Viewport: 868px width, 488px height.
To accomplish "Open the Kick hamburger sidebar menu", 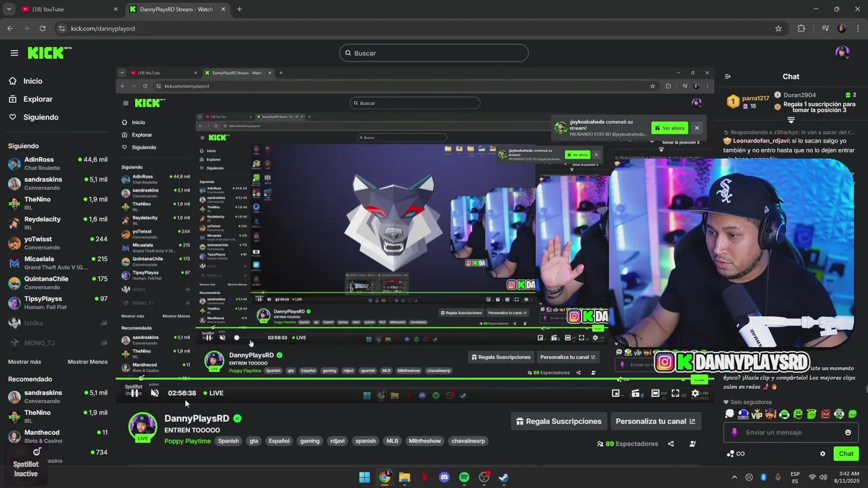I will coord(14,53).
